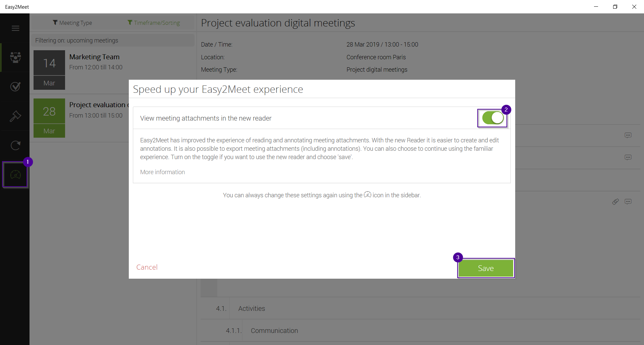Select the pin icon in sidebar

tap(15, 116)
